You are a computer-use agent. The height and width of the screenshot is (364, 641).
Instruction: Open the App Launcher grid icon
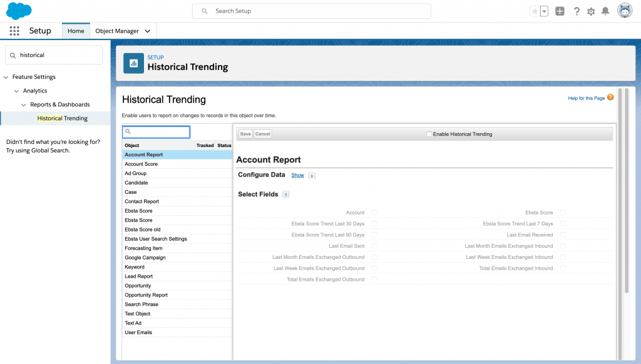[x=14, y=31]
